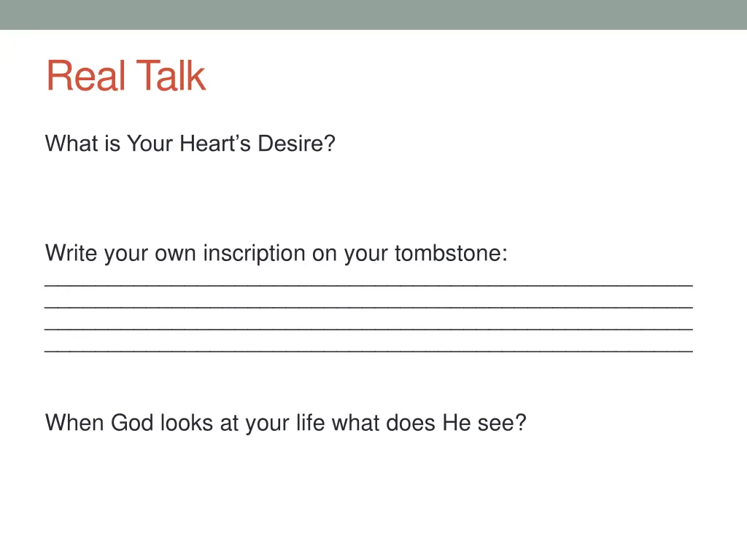
Task: Click the third blank writing line
Action: [368, 329]
